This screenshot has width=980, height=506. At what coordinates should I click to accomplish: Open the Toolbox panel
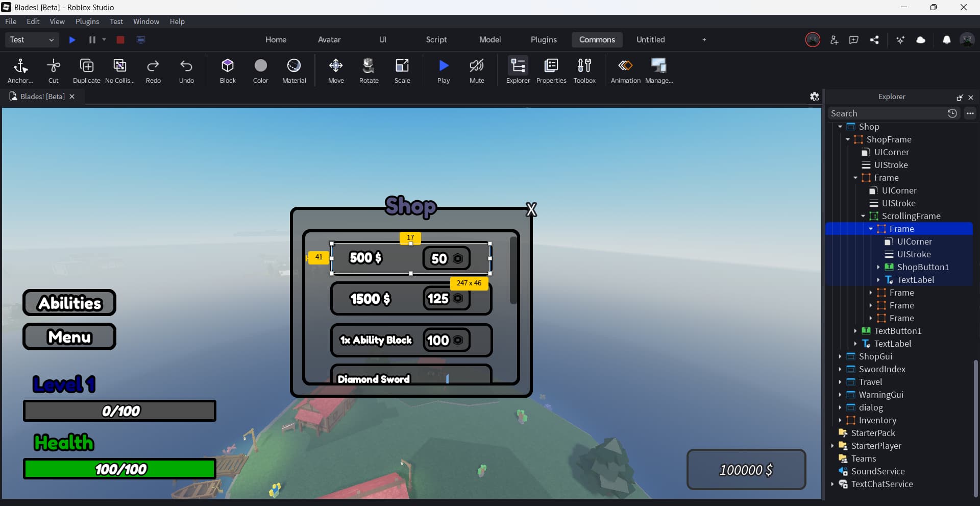coord(585,70)
